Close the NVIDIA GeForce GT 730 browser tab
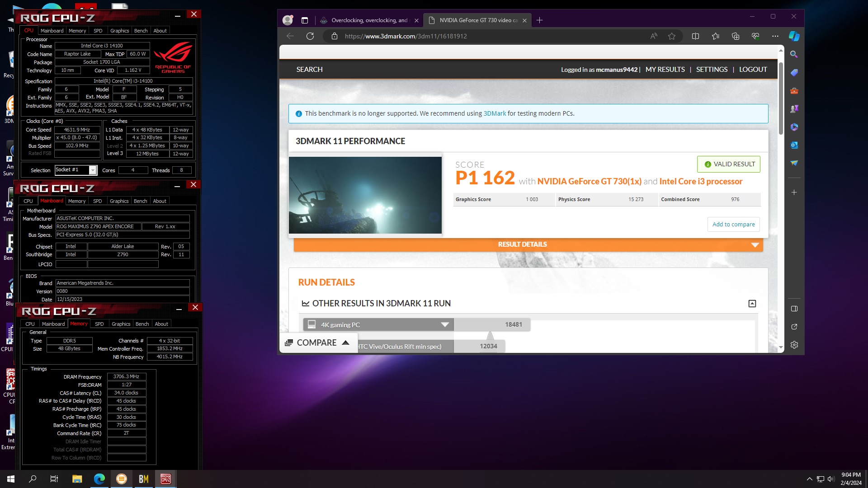 click(x=524, y=20)
